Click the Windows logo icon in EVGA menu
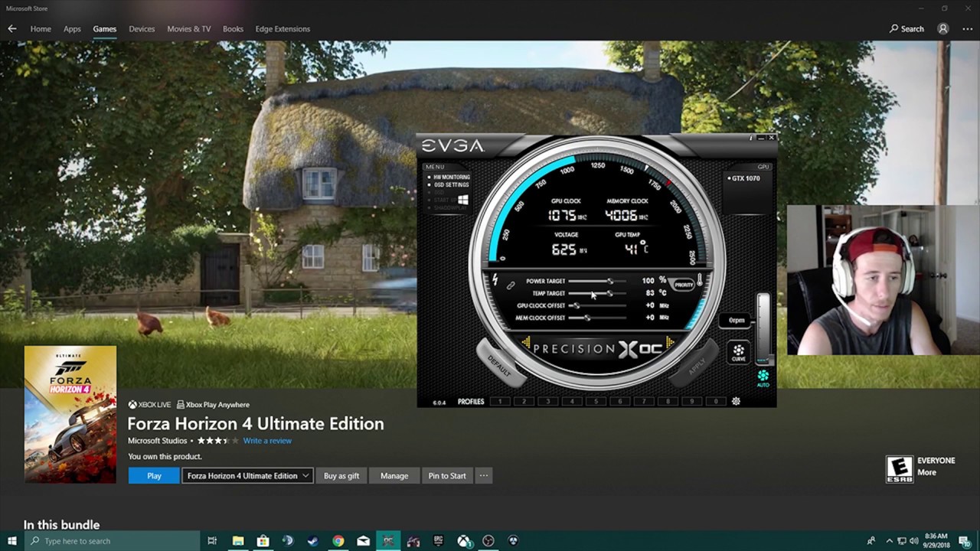The height and width of the screenshot is (551, 980). pos(462,200)
